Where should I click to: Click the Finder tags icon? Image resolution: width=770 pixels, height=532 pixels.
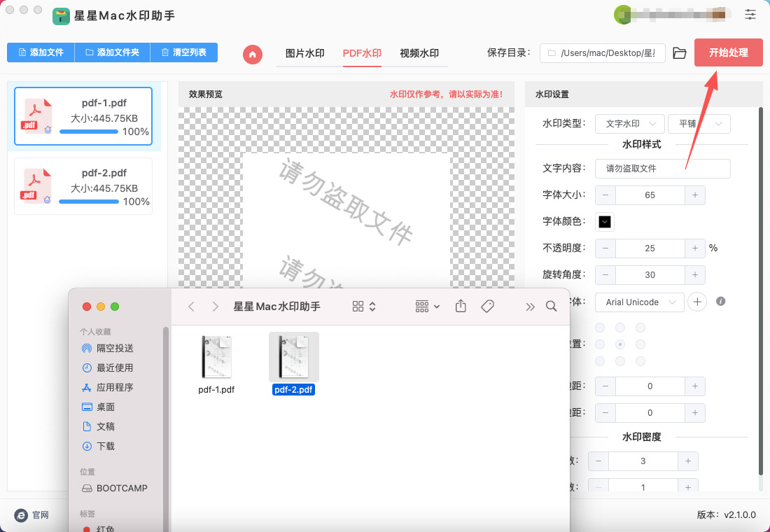click(488, 306)
